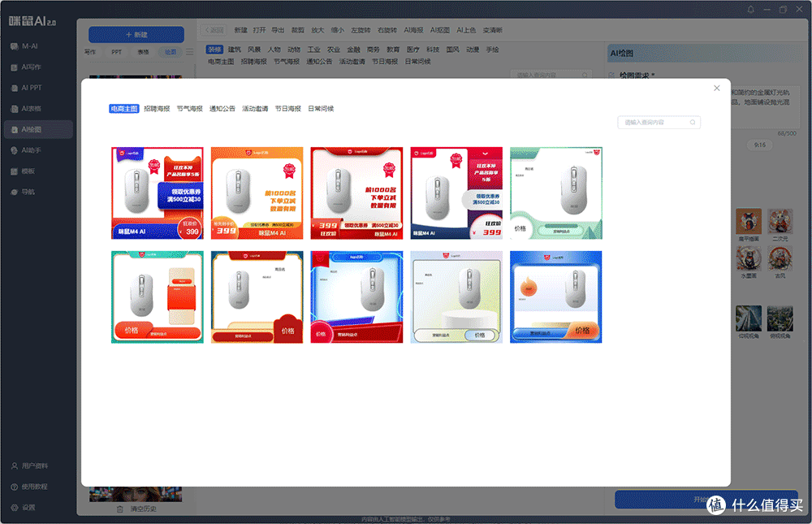This screenshot has width=812, height=524.
Task: Pick the green mountain-themed template
Action: pos(556,193)
